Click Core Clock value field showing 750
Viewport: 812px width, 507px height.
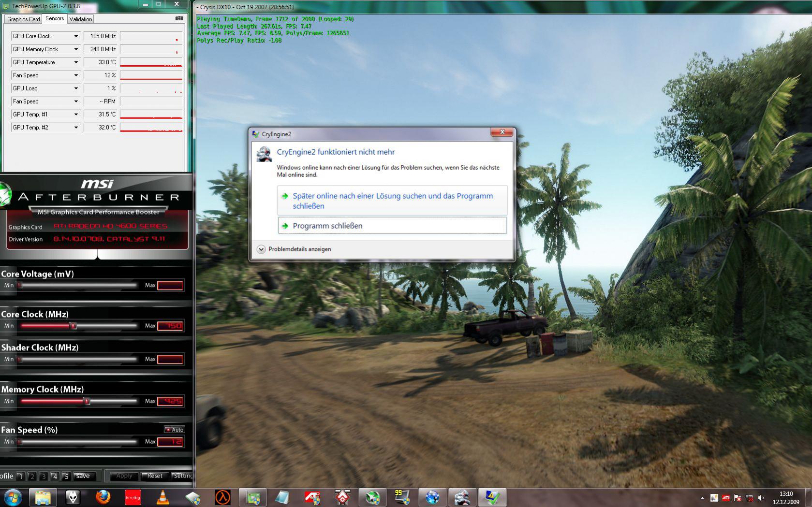click(170, 326)
